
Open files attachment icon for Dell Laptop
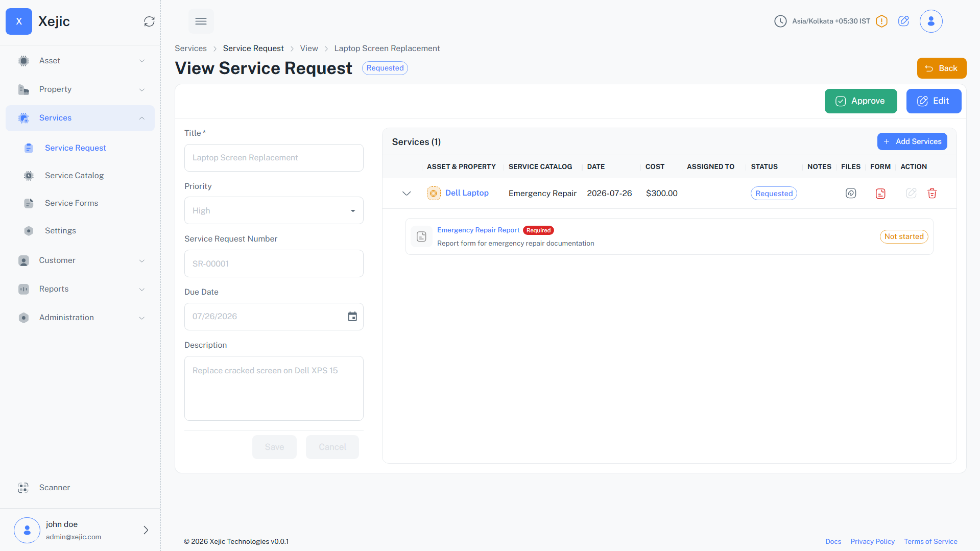click(x=851, y=193)
